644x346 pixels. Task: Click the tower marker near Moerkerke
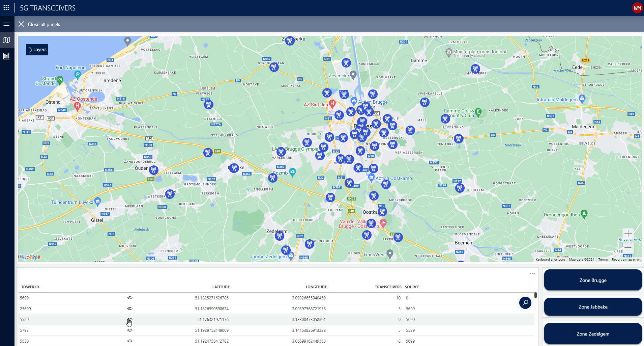point(475,69)
